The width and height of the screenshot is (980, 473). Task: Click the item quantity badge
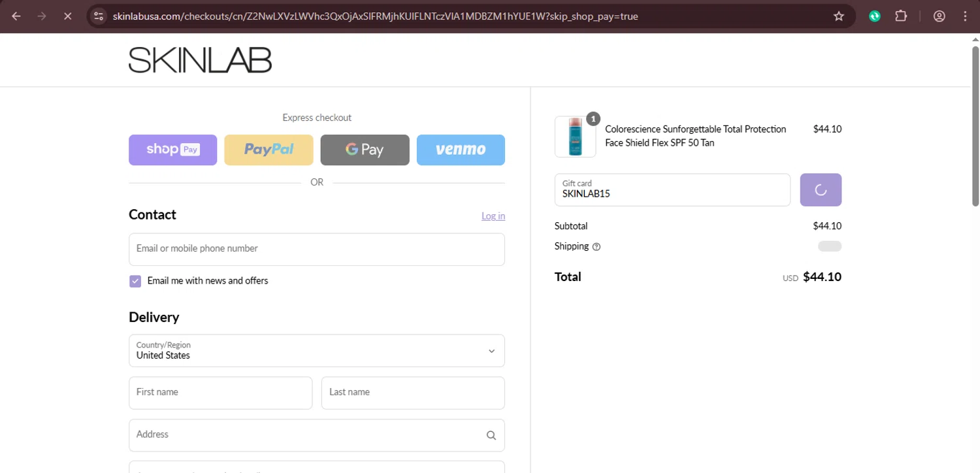(593, 119)
